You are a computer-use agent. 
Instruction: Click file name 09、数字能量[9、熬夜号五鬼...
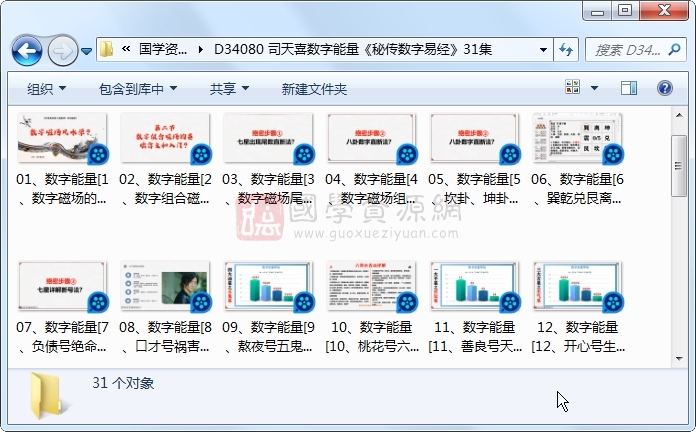[268, 337]
